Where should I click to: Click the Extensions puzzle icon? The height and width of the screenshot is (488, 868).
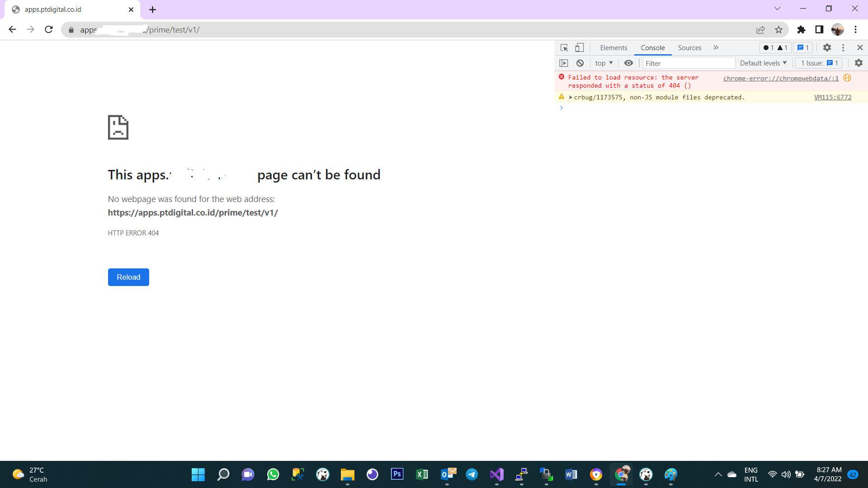click(801, 30)
